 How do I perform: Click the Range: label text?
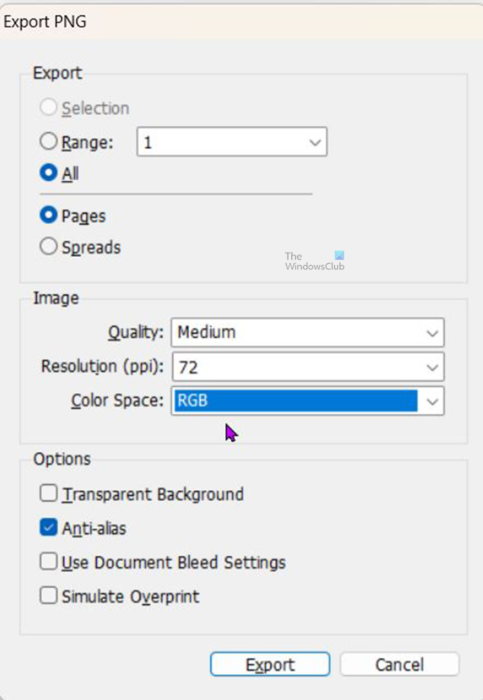point(87,142)
